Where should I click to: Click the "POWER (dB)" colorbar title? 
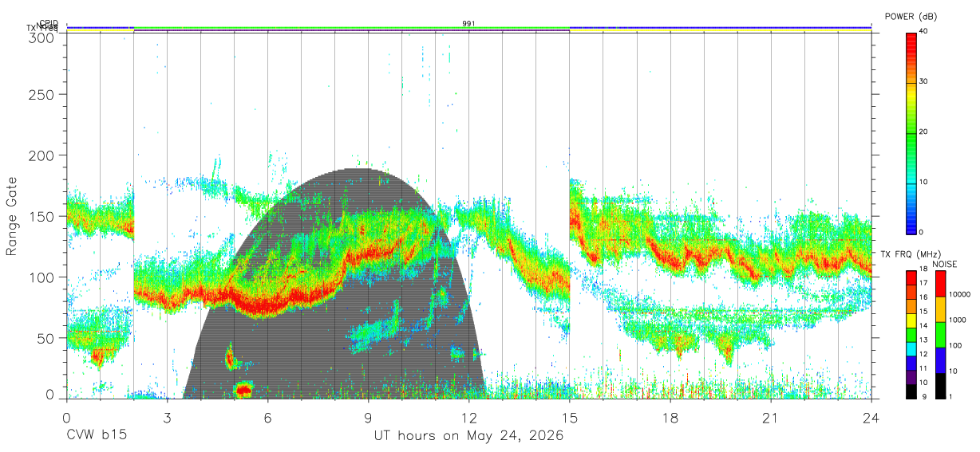click(911, 17)
